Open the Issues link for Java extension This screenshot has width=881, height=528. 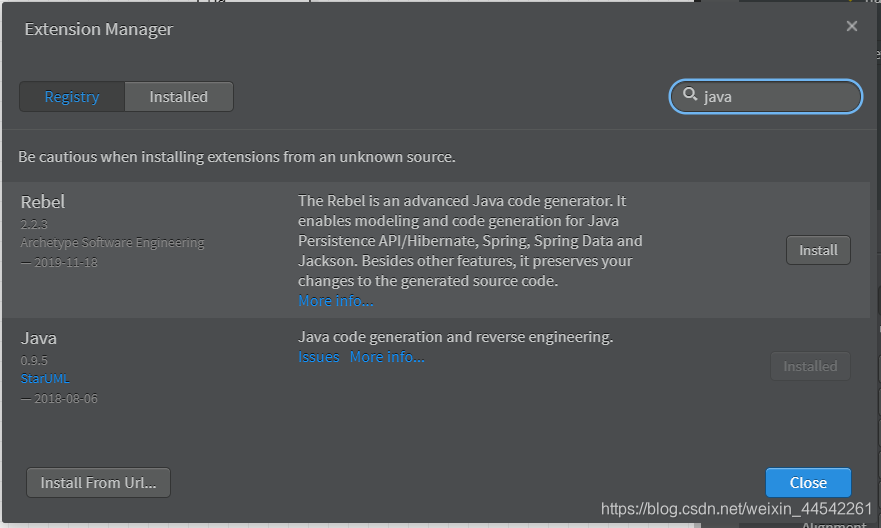tap(319, 357)
